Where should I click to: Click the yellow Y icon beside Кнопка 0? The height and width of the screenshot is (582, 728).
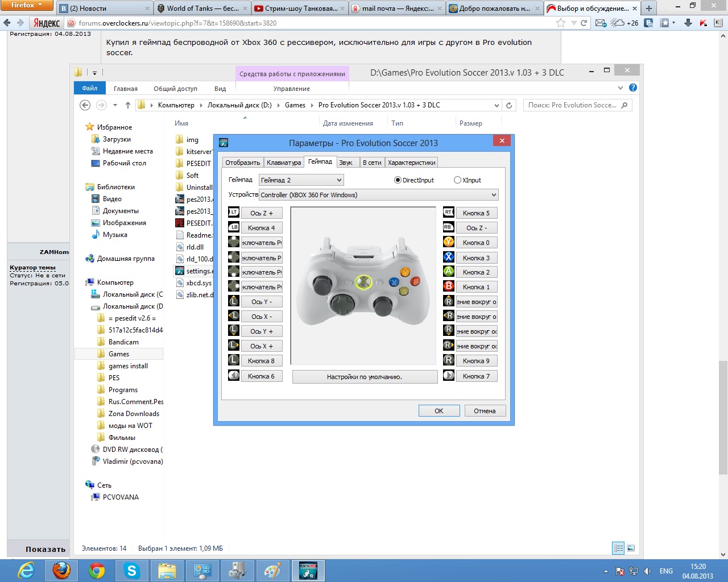pyautogui.click(x=449, y=242)
